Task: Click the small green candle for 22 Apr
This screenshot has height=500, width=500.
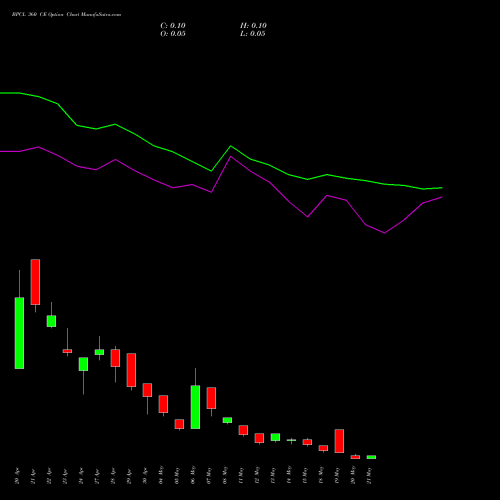Action: (51, 321)
